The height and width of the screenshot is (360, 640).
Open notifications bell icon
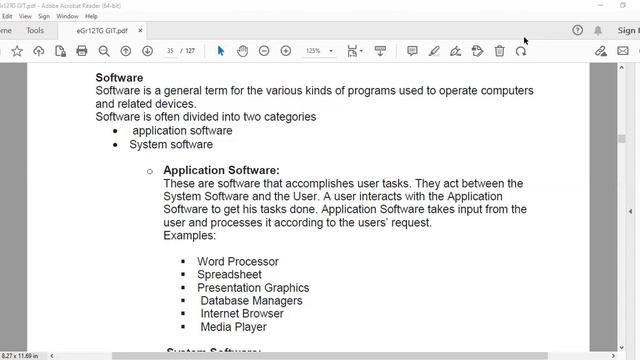point(598,30)
